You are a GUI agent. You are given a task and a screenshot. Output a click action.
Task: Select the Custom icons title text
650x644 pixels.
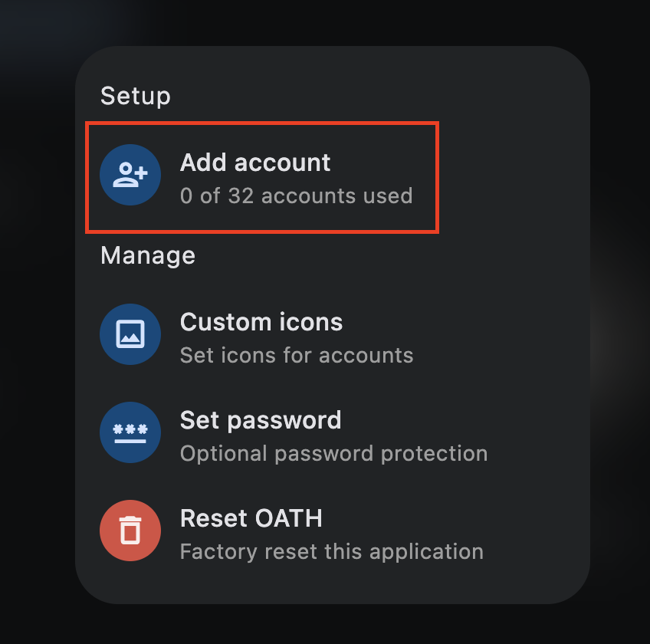pyautogui.click(x=261, y=322)
